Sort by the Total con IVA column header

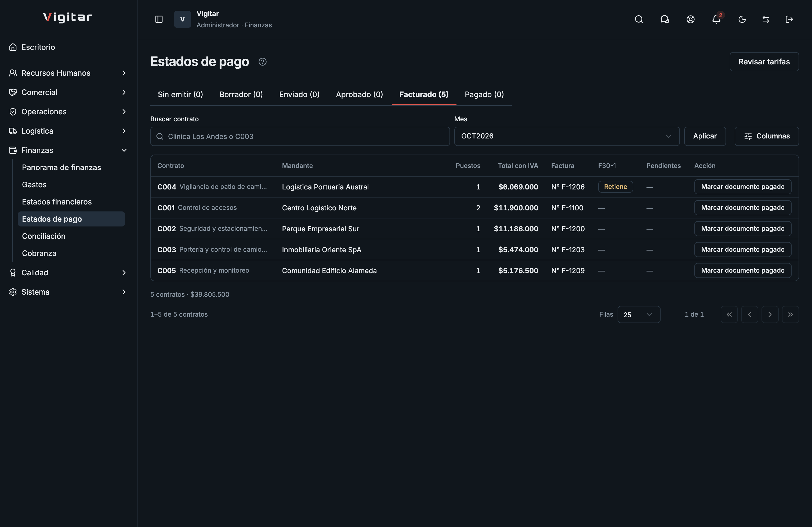(517, 166)
